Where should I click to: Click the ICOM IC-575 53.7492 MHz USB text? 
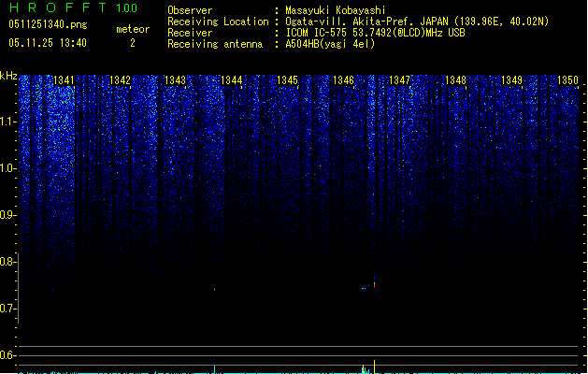(375, 33)
